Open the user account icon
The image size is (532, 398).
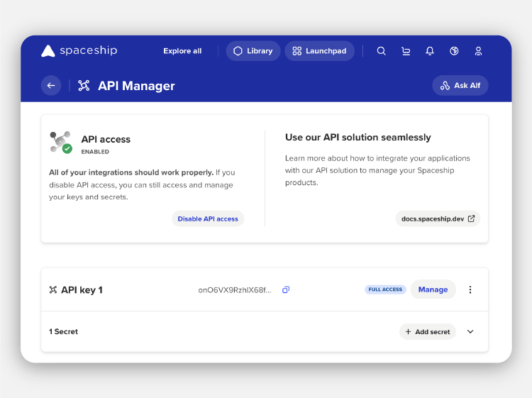coord(478,51)
